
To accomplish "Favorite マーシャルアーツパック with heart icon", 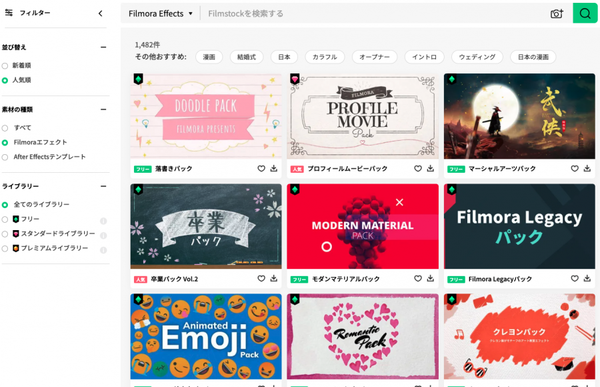I will [x=575, y=168].
